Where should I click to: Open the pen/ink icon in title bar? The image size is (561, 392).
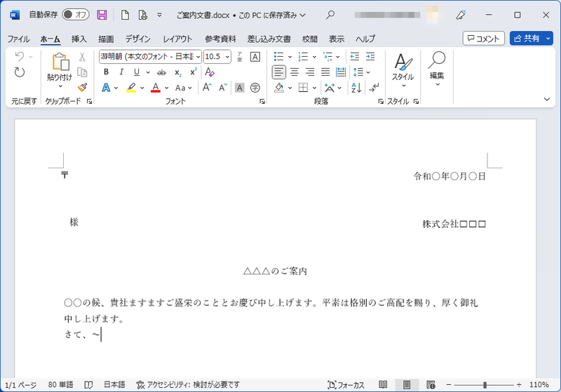coord(461,15)
